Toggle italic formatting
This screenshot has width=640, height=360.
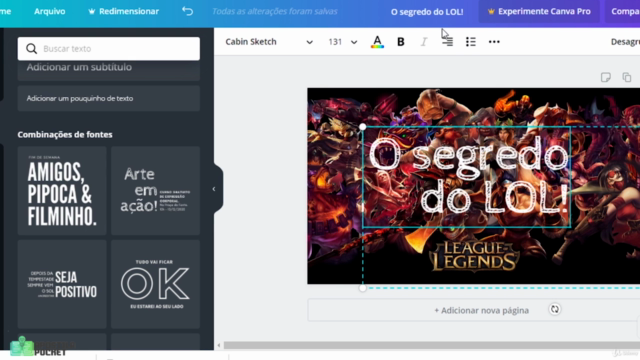(x=424, y=42)
